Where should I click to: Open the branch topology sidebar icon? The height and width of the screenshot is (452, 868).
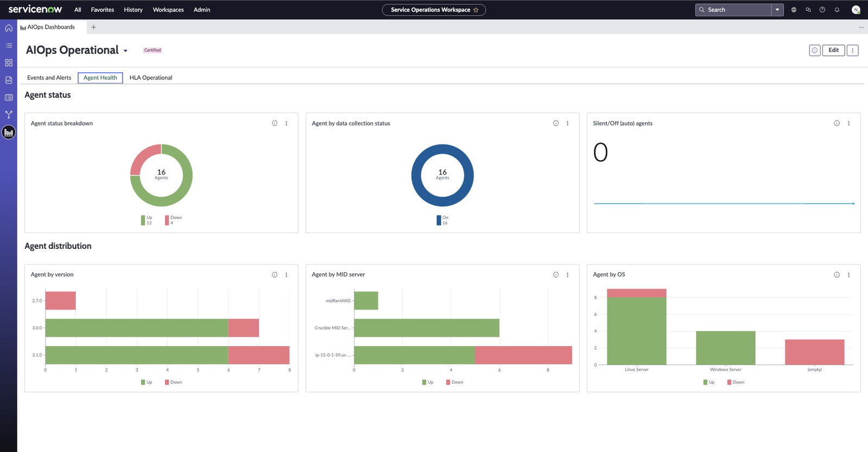[x=9, y=115]
